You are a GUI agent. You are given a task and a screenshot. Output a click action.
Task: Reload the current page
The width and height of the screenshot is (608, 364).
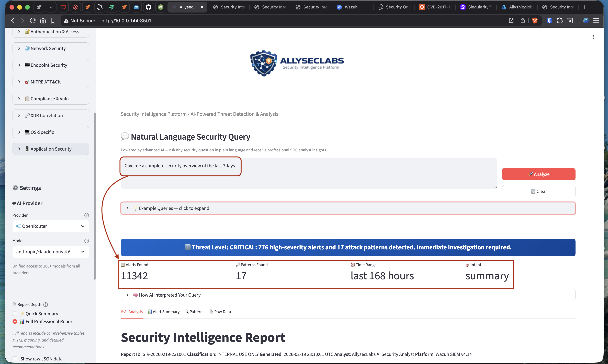pos(33,21)
